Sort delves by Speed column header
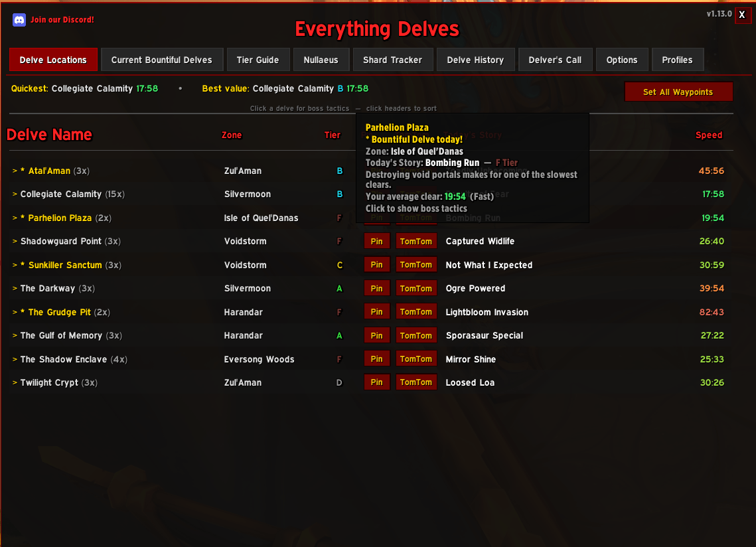This screenshot has height=547, width=756. [x=709, y=135]
